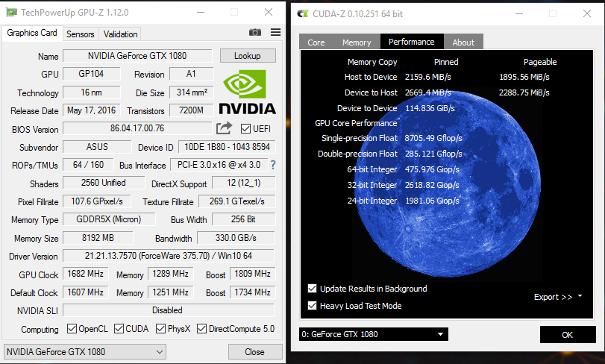605x364 pixels.
Task: Click the Close button in GPU-Z
Action: click(x=254, y=351)
